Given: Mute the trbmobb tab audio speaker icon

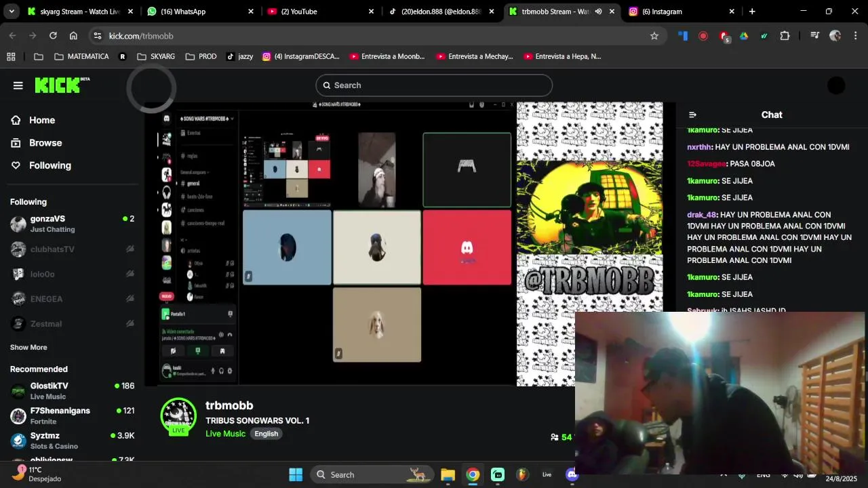Looking at the screenshot, I should 598,12.
